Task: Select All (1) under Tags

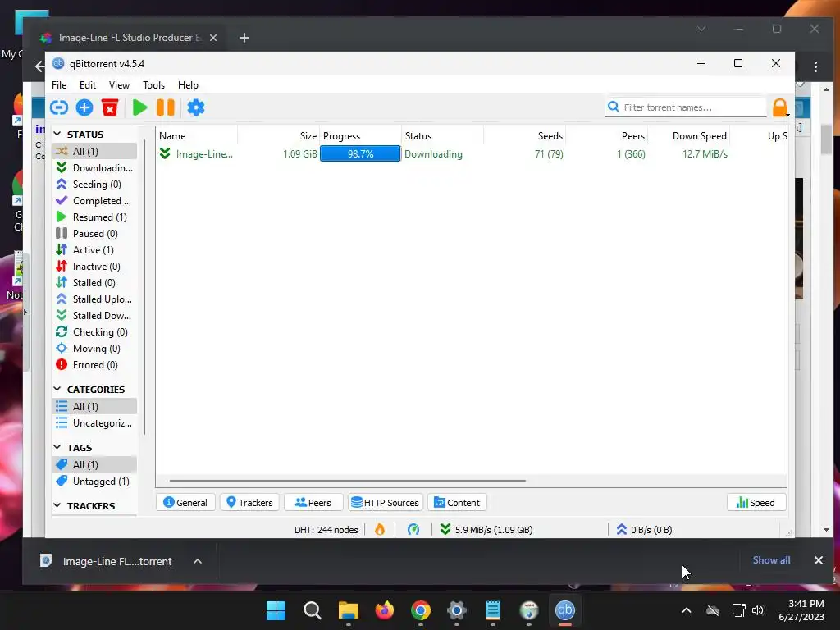Action: pos(95,464)
